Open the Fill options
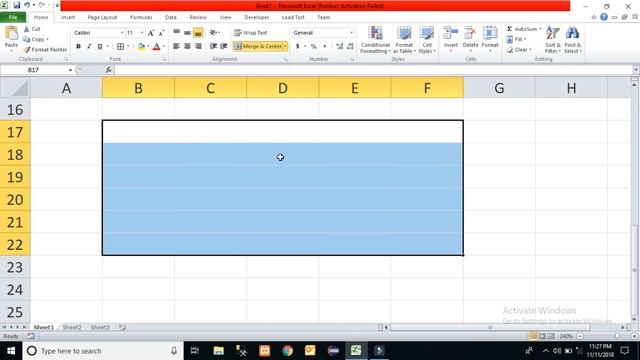Image resolution: width=640 pixels, height=360 pixels. 516,39
